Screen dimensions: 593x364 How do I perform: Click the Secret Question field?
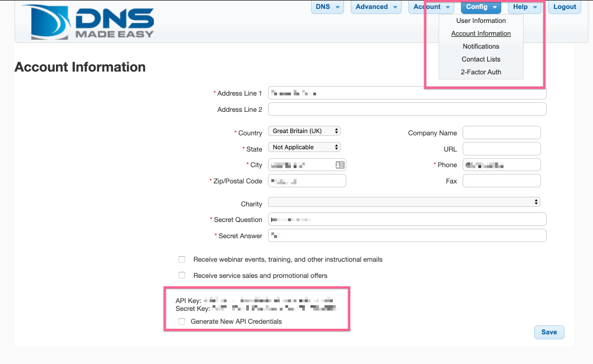click(407, 219)
